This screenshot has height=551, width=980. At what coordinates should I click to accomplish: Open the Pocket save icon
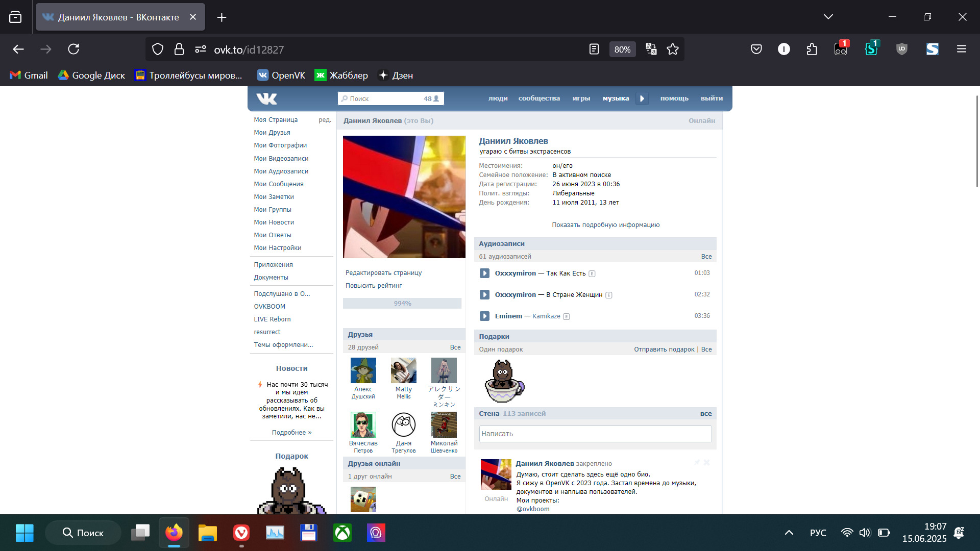756,49
